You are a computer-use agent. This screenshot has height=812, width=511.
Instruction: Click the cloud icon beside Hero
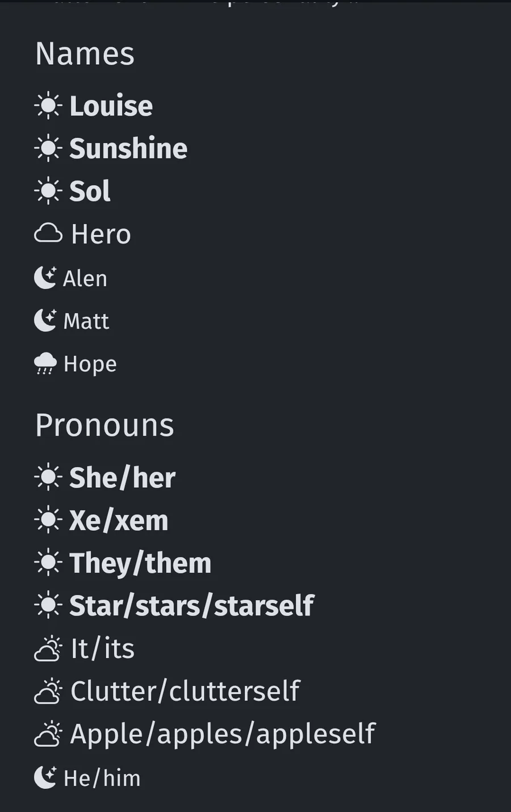pos(48,233)
